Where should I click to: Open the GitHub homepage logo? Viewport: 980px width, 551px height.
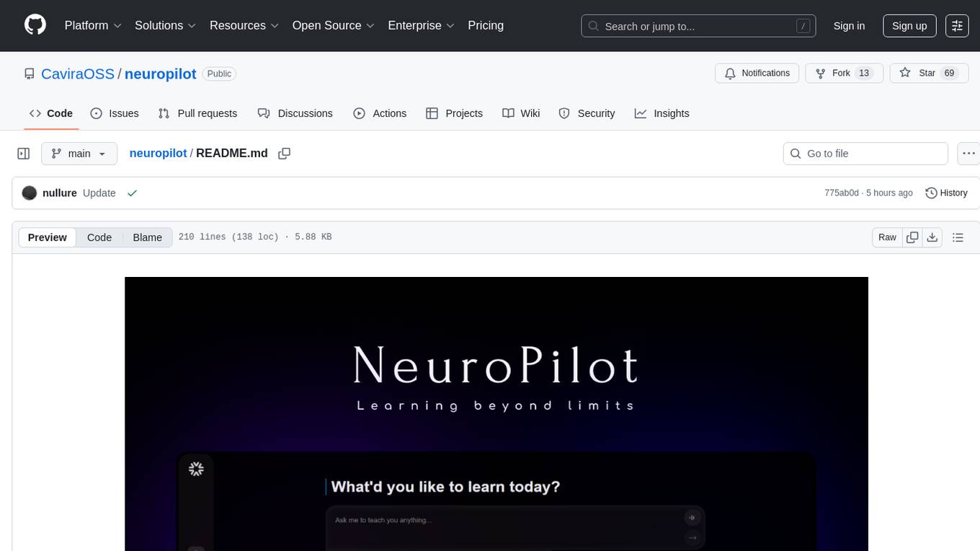pyautogui.click(x=35, y=25)
